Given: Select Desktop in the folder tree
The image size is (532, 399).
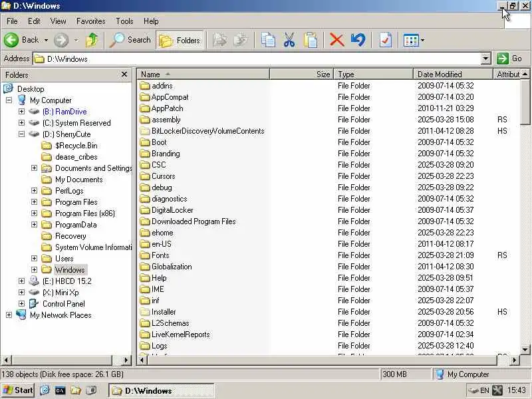Looking at the screenshot, I should click(31, 89).
